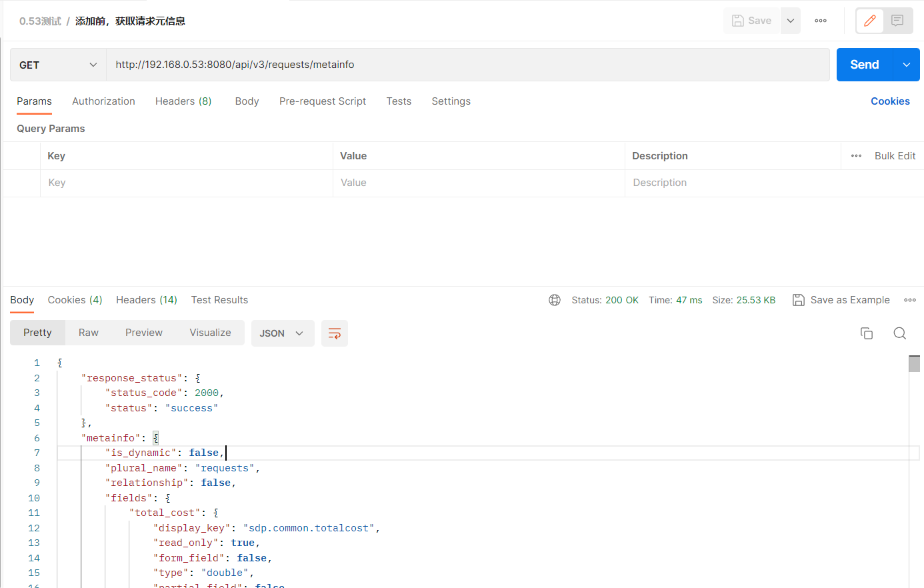Go to Pre-request Script tab
The width and height of the screenshot is (924, 588).
click(x=323, y=101)
